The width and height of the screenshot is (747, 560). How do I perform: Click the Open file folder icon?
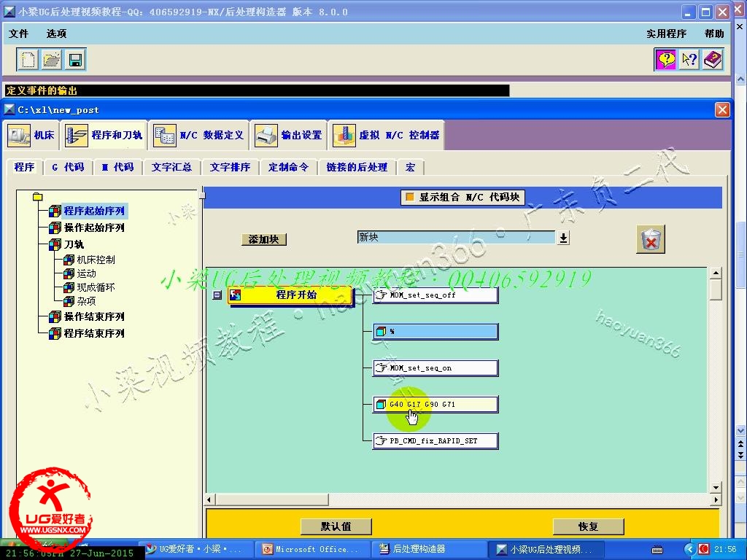[x=52, y=60]
